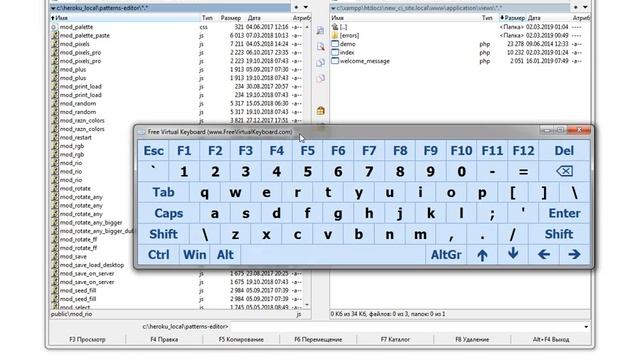Click the Free Virtual Keyboard title bar icon
This screenshot has height=360, width=640.
[x=142, y=132]
